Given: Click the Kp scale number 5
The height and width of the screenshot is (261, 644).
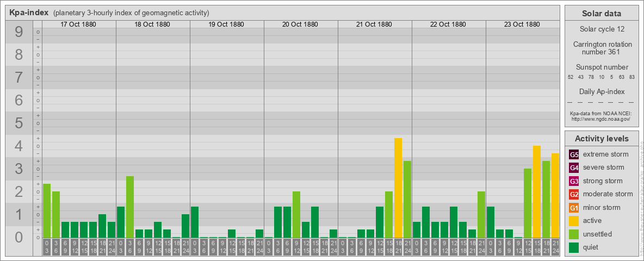Looking at the screenshot, I should pyautogui.click(x=19, y=123).
